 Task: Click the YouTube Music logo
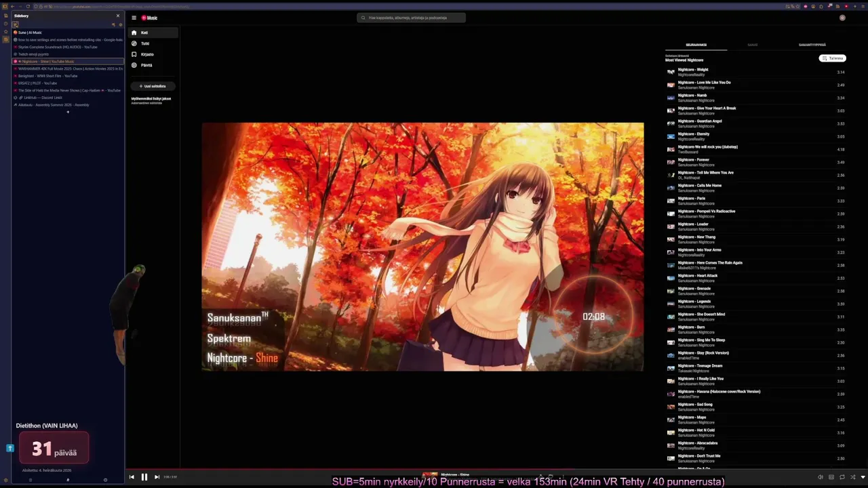click(x=149, y=18)
